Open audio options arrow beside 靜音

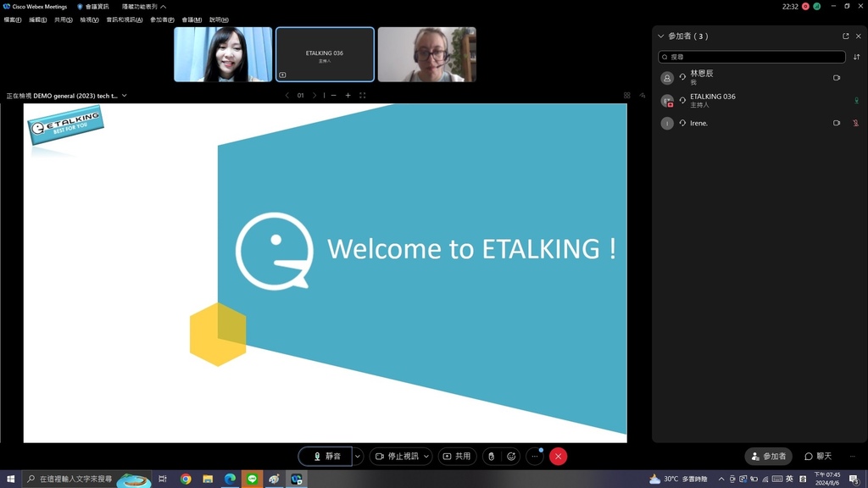358,457
